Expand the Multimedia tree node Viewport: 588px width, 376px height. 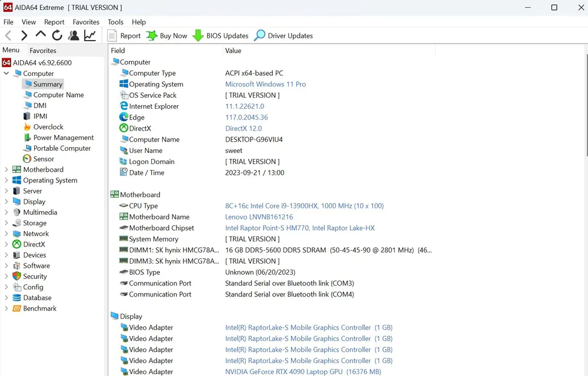tap(6, 212)
